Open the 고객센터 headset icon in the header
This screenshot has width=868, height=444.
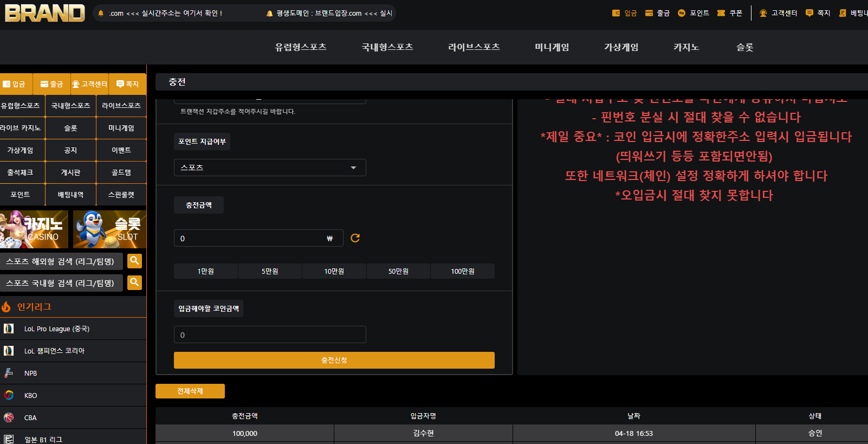click(763, 13)
